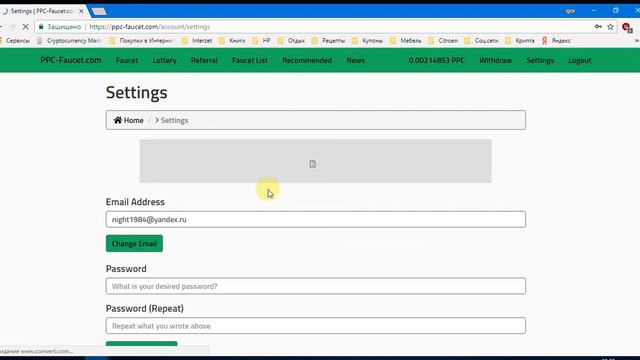Open the Соц.сети bookmarks folder
Screen dimensions: 640x360
[482, 41]
